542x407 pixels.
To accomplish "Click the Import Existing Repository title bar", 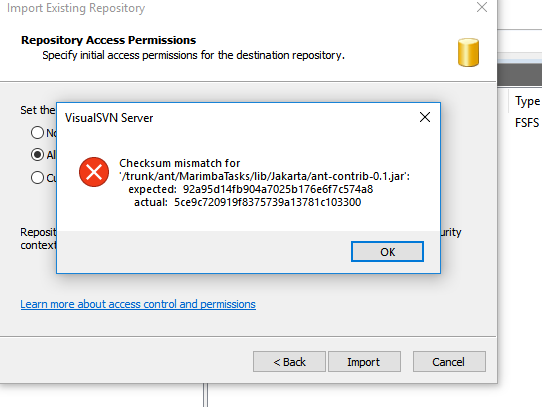I will pos(76,8).
